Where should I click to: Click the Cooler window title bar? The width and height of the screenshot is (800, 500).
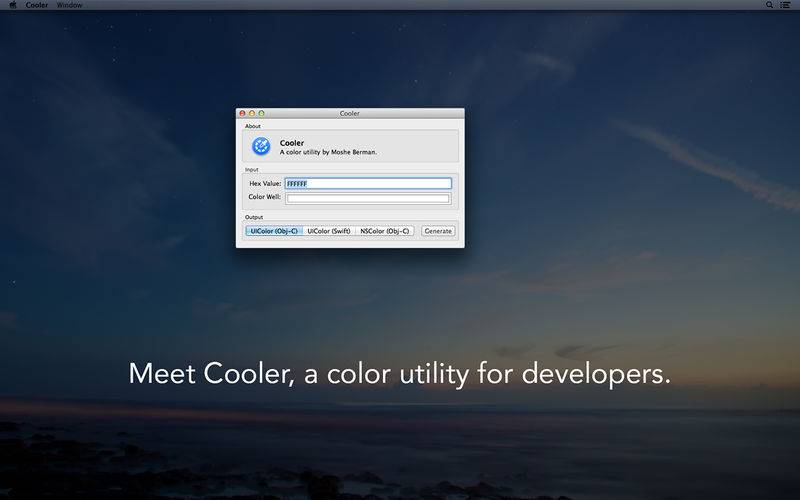point(350,113)
